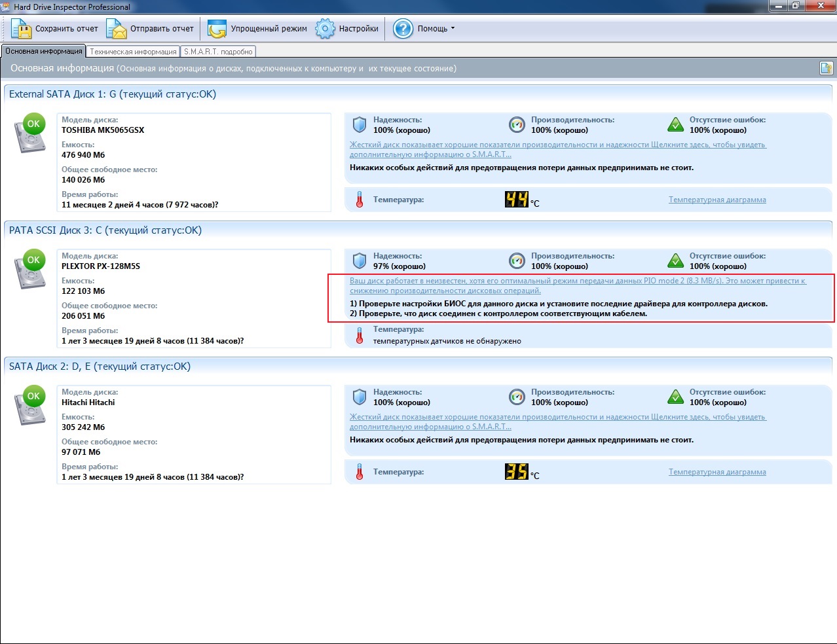Open Settings with the gear icon
The height and width of the screenshot is (644, 837).
pyautogui.click(x=325, y=29)
